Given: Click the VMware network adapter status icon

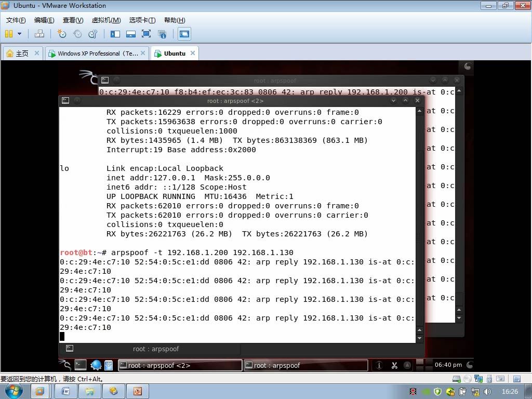Looking at the screenshot, I should 478,379.
